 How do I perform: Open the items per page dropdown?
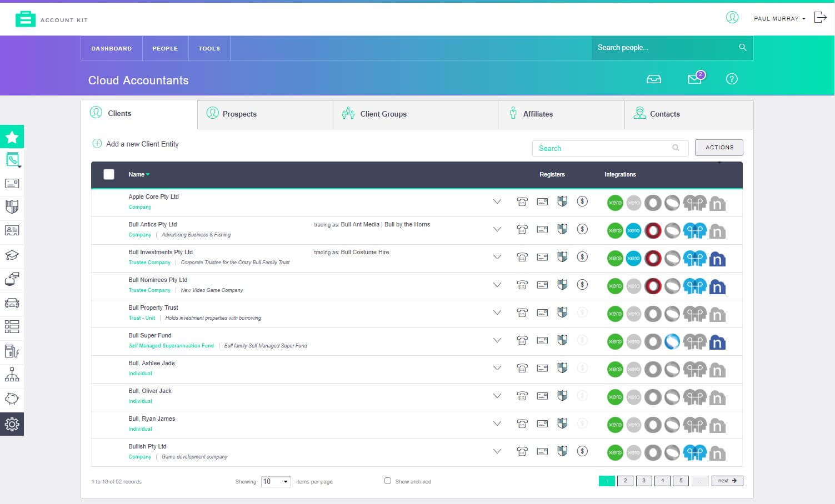276,481
